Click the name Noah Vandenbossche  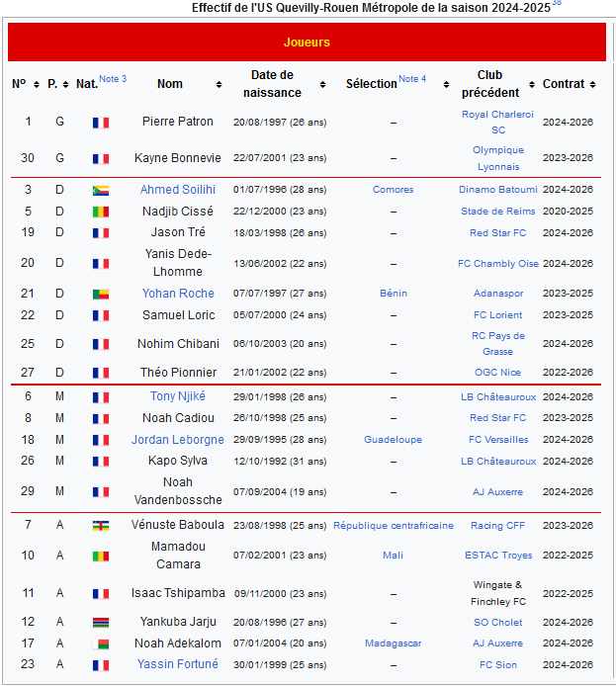[x=178, y=491]
